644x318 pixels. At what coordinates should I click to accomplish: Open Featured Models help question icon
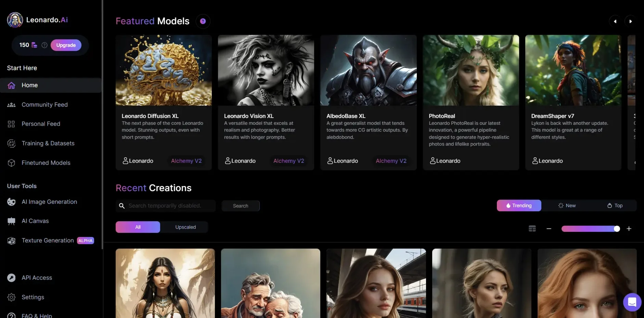point(203,21)
